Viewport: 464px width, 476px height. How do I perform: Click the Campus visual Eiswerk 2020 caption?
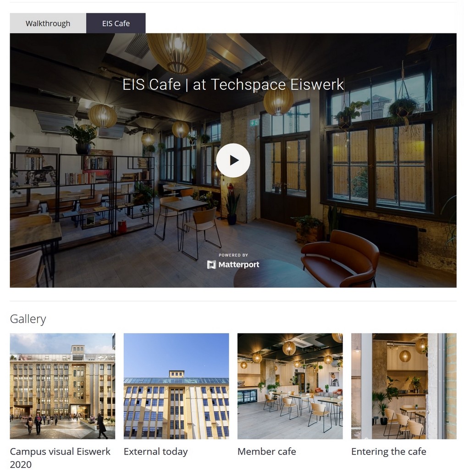pos(60,458)
